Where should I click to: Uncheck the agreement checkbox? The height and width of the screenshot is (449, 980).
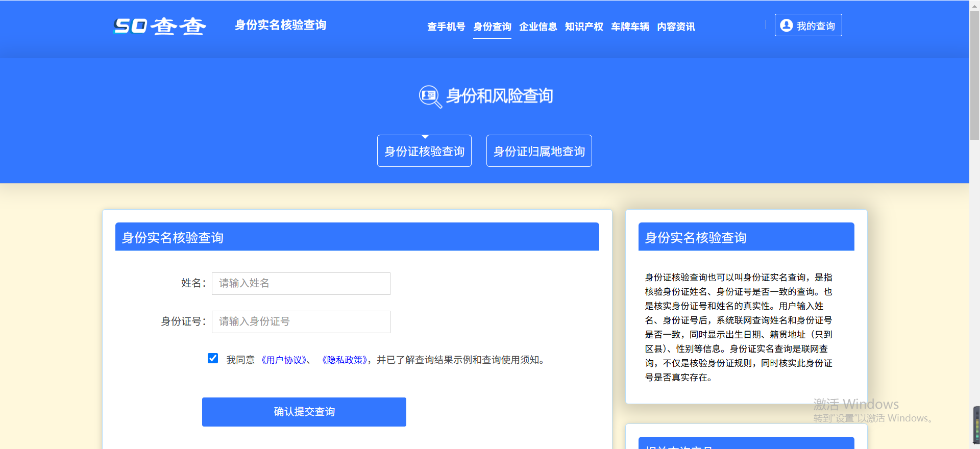[213, 359]
